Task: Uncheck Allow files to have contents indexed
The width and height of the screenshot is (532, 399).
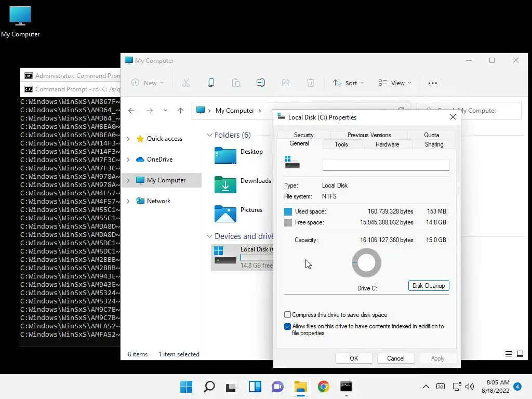Action: pos(287,326)
